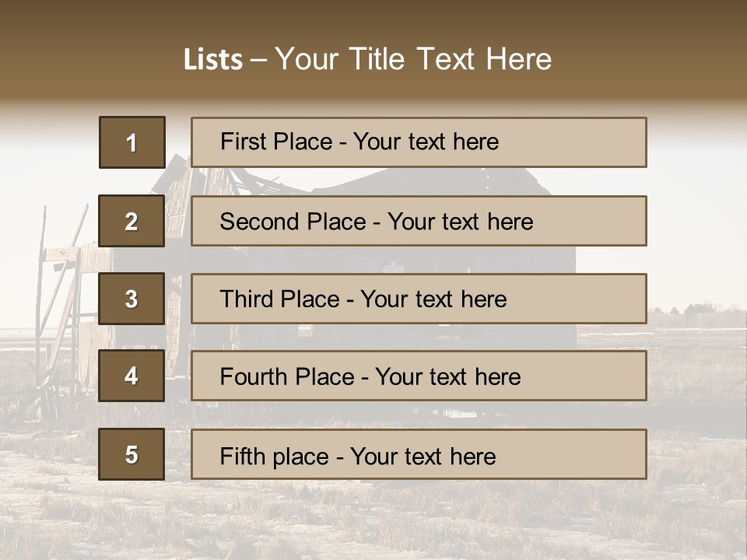
Task: Click the number 1 box
Action: (132, 142)
